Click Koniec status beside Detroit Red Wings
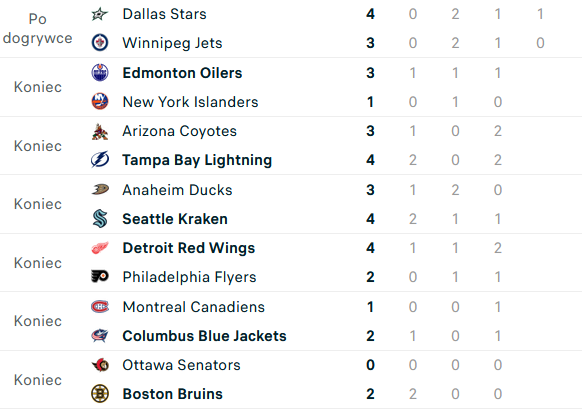The width and height of the screenshot is (582, 415). tap(37, 263)
